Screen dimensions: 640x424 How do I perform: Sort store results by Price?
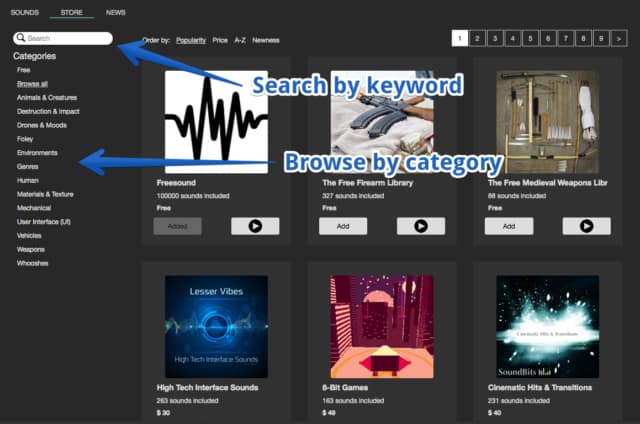click(220, 40)
